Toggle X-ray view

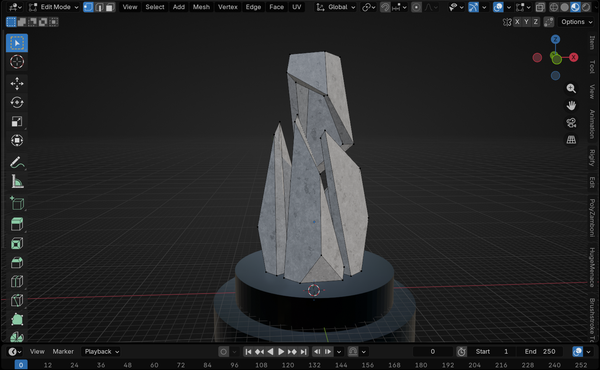[540, 7]
